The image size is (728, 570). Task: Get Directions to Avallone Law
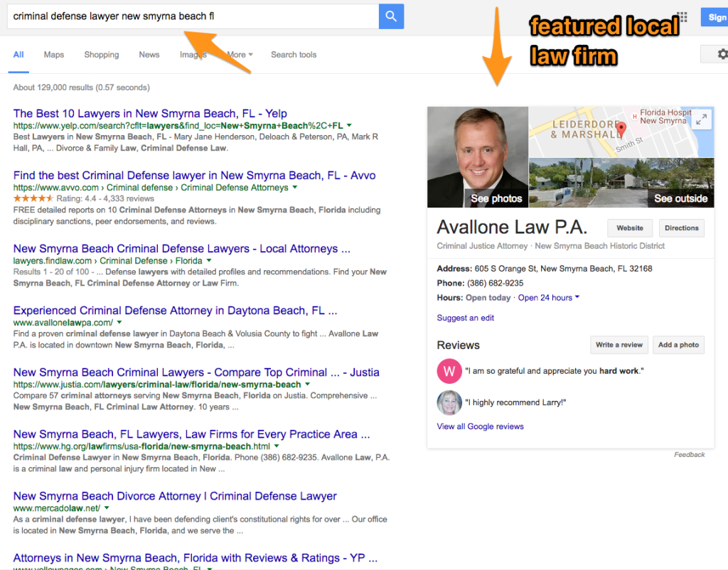coord(681,228)
